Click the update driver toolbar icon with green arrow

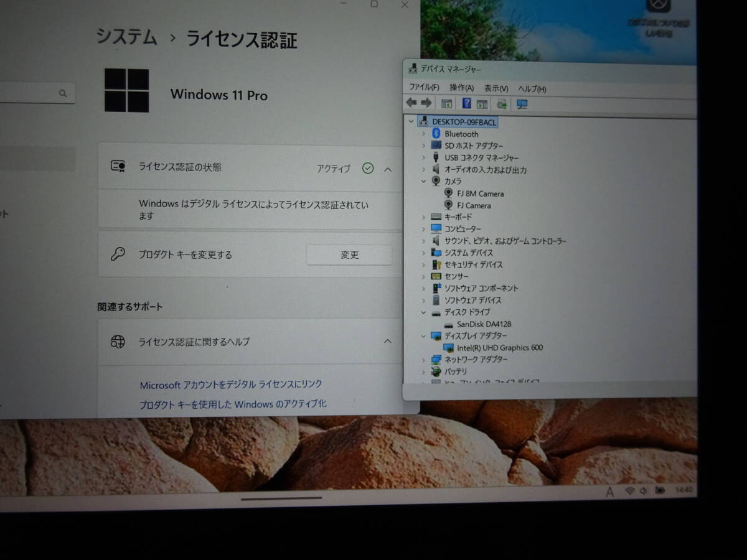pos(502,104)
